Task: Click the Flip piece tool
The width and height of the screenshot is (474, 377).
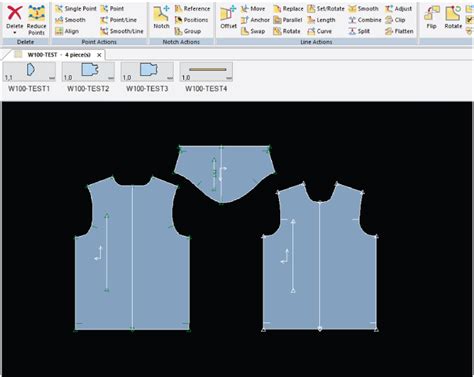Action: (432, 17)
